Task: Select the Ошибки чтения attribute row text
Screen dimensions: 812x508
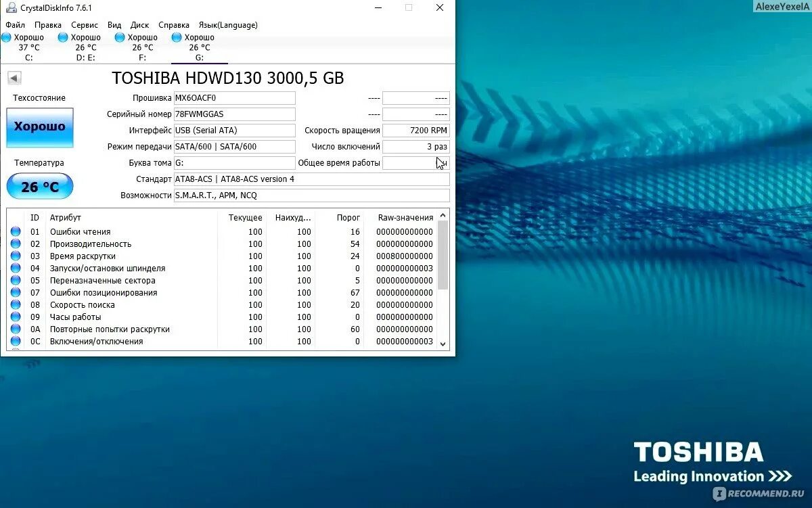Action: point(80,232)
